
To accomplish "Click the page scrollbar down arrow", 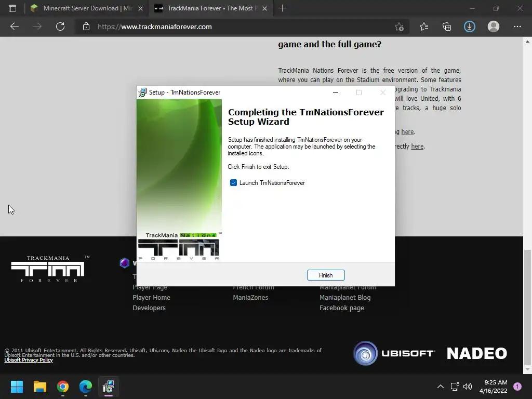I will click(x=527, y=369).
